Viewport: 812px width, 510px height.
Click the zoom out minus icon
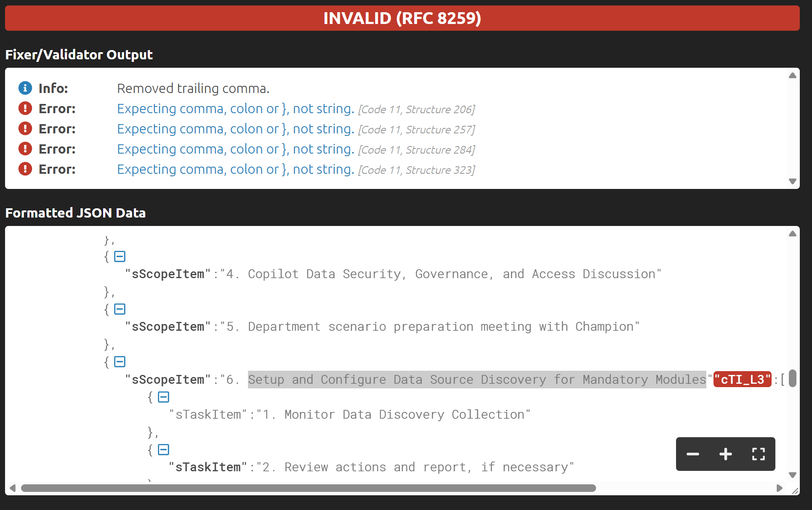tap(693, 454)
